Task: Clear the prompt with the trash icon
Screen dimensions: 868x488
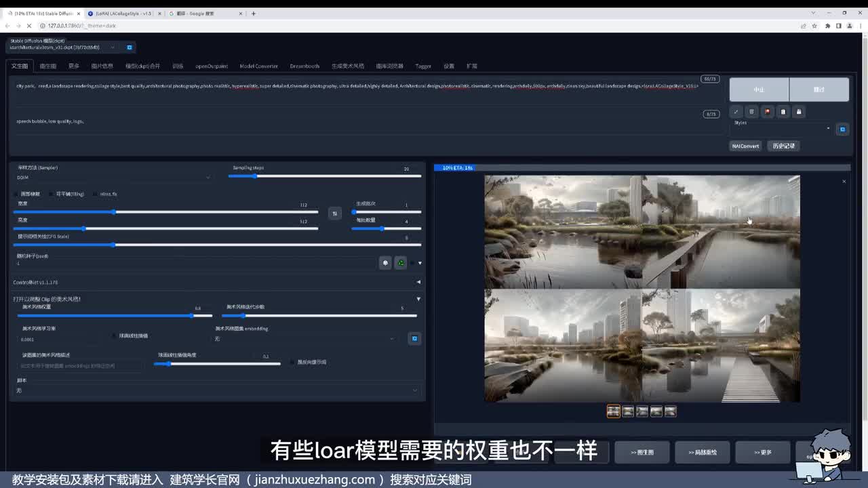Action: (x=751, y=112)
